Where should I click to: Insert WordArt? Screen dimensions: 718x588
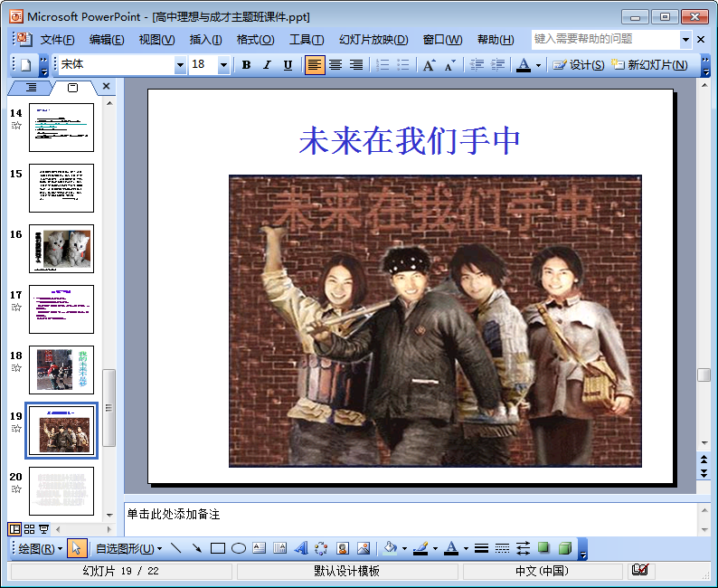point(300,548)
